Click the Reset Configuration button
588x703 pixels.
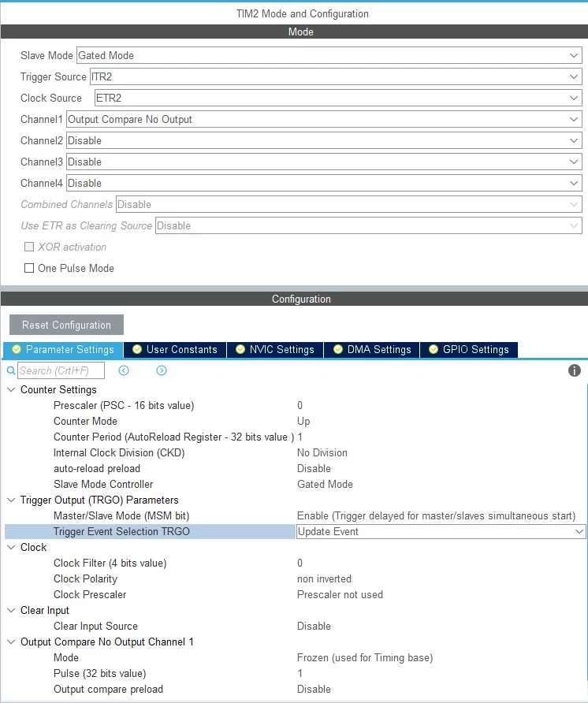pos(66,325)
